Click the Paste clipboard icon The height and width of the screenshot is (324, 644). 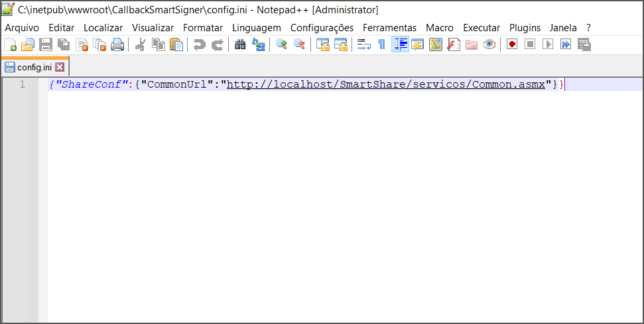(176, 44)
